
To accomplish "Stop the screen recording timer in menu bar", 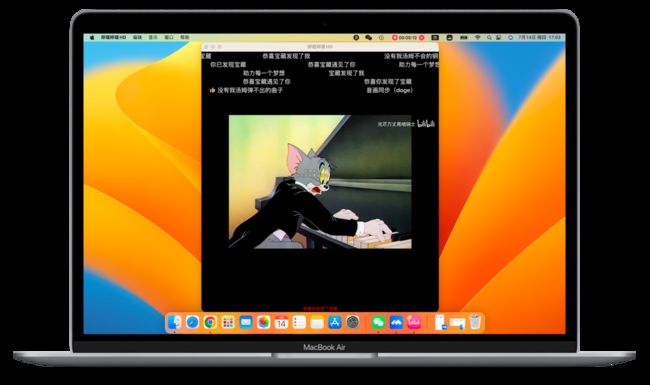I will (408, 37).
